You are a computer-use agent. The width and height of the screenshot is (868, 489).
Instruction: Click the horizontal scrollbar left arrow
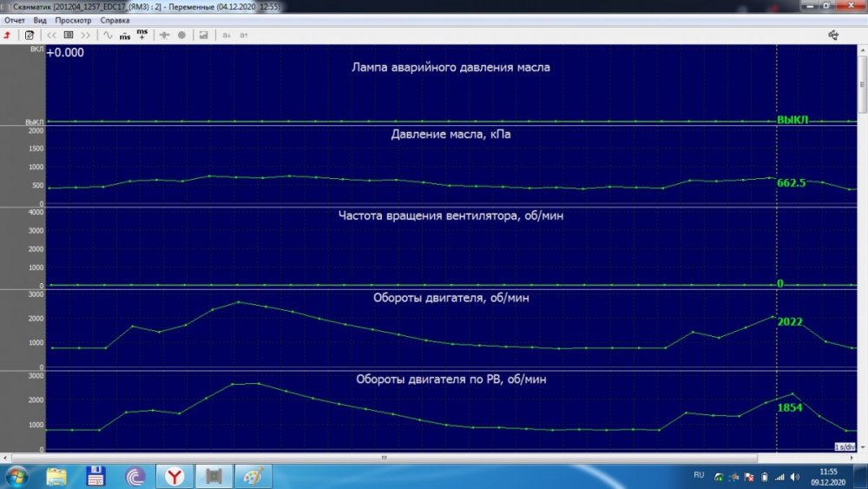coord(5,458)
